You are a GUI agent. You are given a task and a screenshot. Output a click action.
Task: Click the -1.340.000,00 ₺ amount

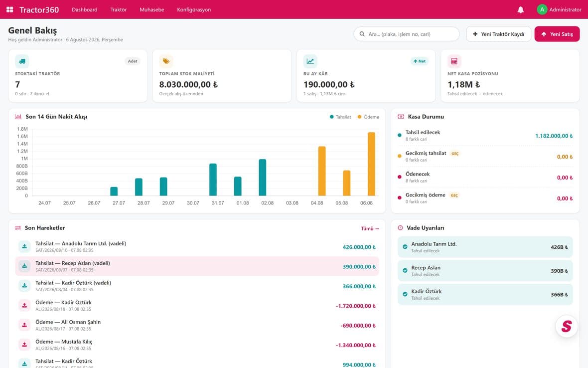pos(355,345)
